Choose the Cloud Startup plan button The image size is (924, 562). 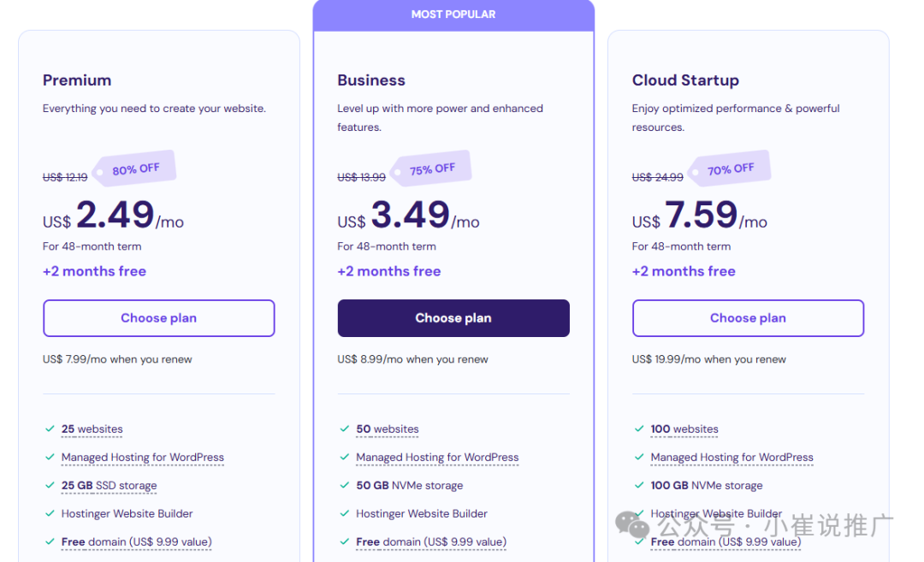coord(748,318)
